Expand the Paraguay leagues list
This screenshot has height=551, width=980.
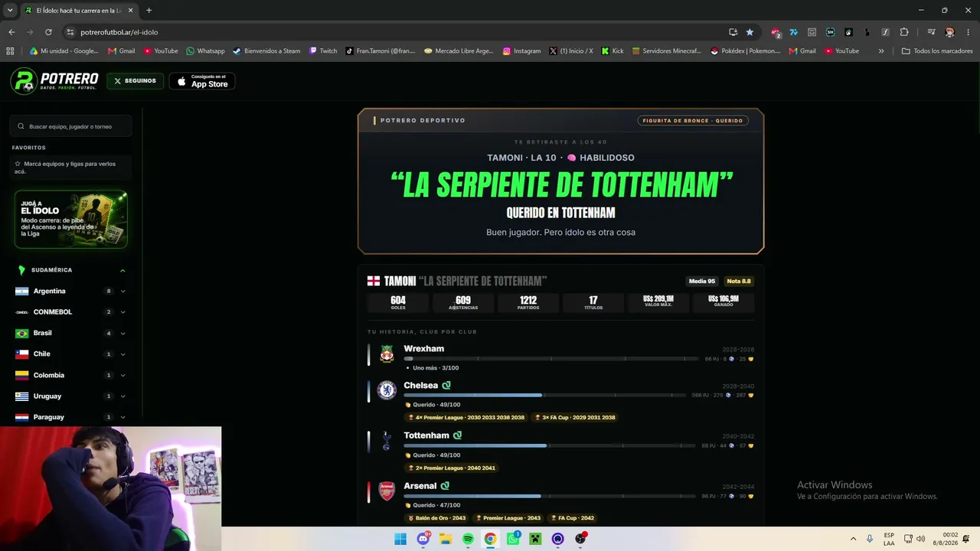(x=122, y=417)
